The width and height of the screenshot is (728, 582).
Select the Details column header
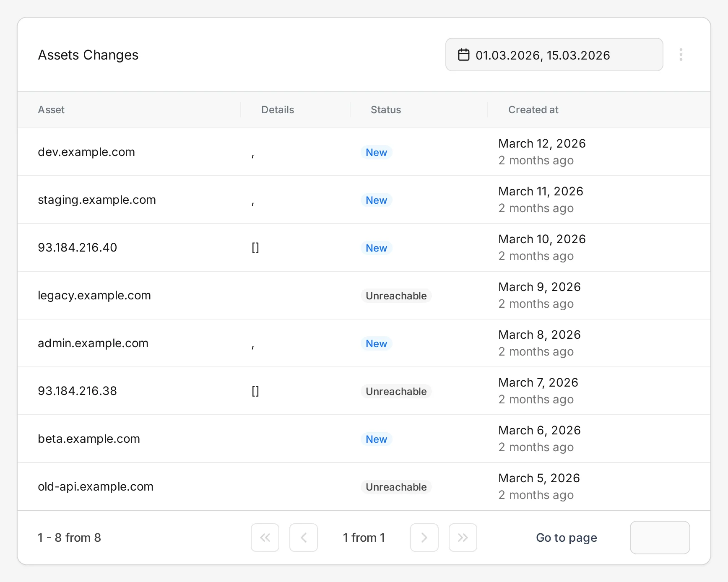278,109
